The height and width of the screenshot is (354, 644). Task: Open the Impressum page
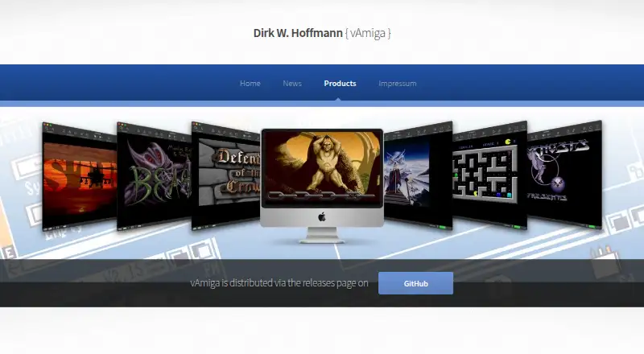pos(397,84)
